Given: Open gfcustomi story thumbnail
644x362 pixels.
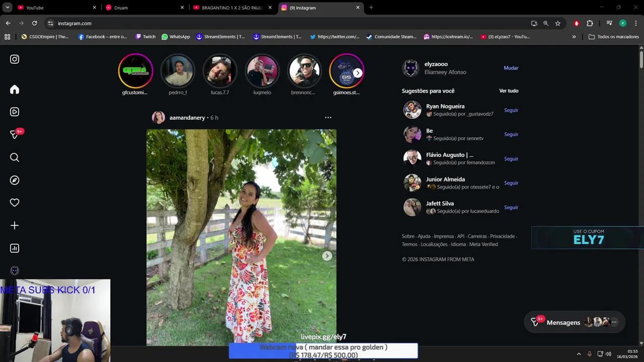Looking at the screenshot, I should click(135, 71).
